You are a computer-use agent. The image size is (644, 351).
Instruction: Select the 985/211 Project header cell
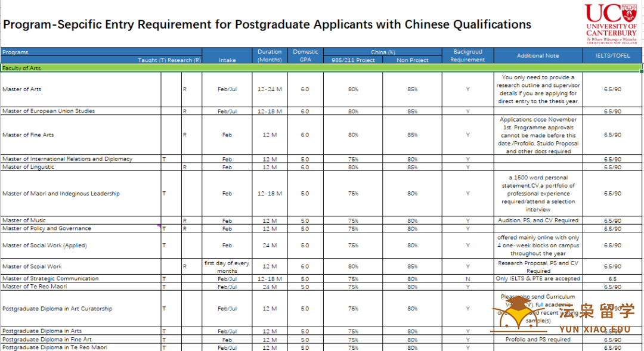pyautogui.click(x=353, y=60)
